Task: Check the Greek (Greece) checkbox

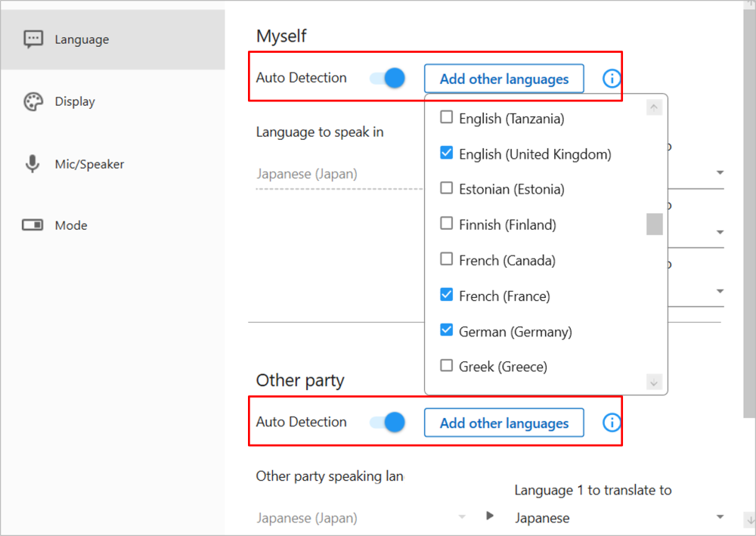Action: 447,365
